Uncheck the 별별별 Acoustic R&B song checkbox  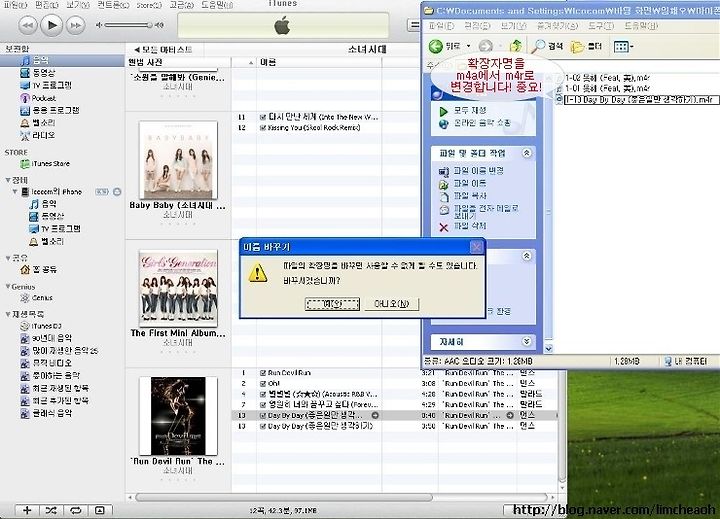(263, 394)
